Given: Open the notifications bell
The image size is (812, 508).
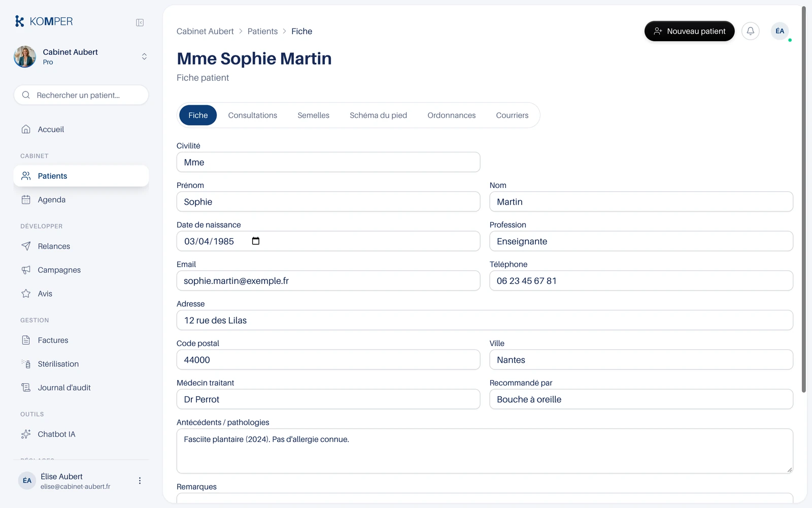Looking at the screenshot, I should click(750, 31).
